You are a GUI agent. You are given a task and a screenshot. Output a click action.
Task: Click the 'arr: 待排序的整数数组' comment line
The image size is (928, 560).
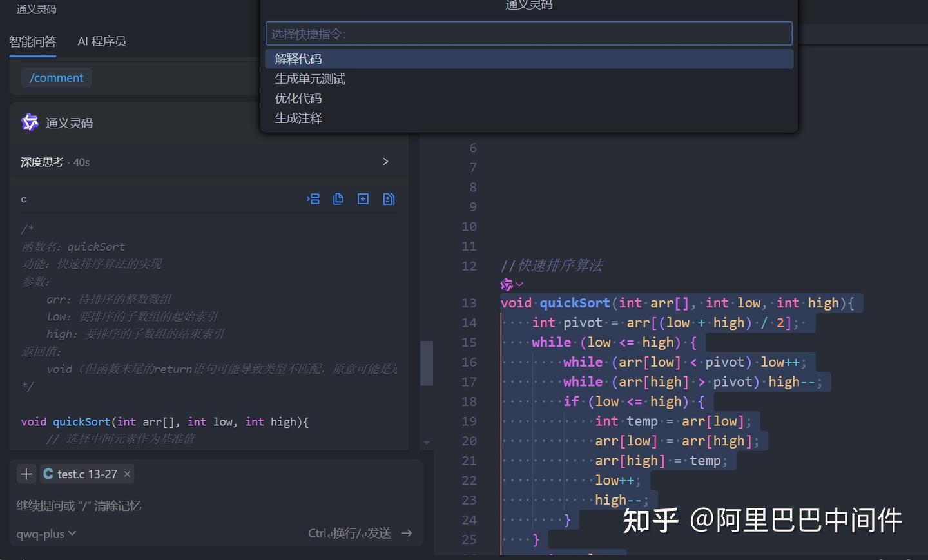pos(109,299)
